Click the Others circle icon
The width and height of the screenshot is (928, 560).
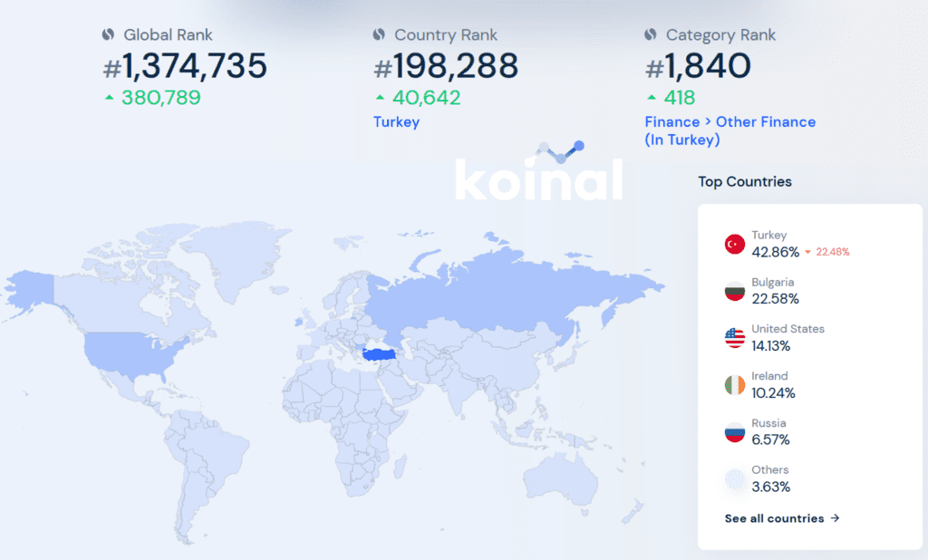pyautogui.click(x=734, y=479)
